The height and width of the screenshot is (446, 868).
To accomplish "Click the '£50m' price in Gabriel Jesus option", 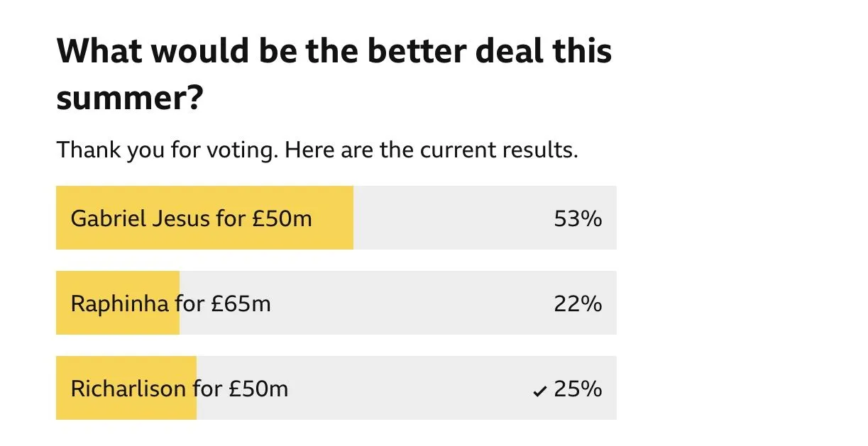I will (x=282, y=218).
